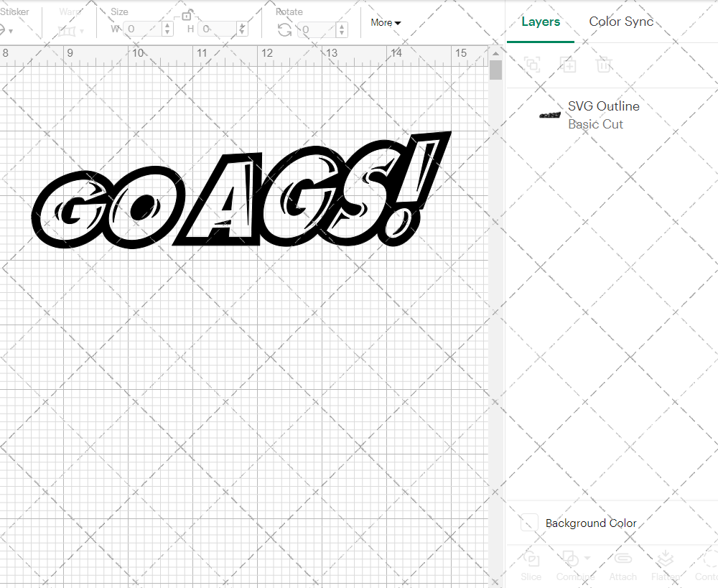Increase width using the stepper arrow
The height and width of the screenshot is (588, 718).
(x=167, y=26)
